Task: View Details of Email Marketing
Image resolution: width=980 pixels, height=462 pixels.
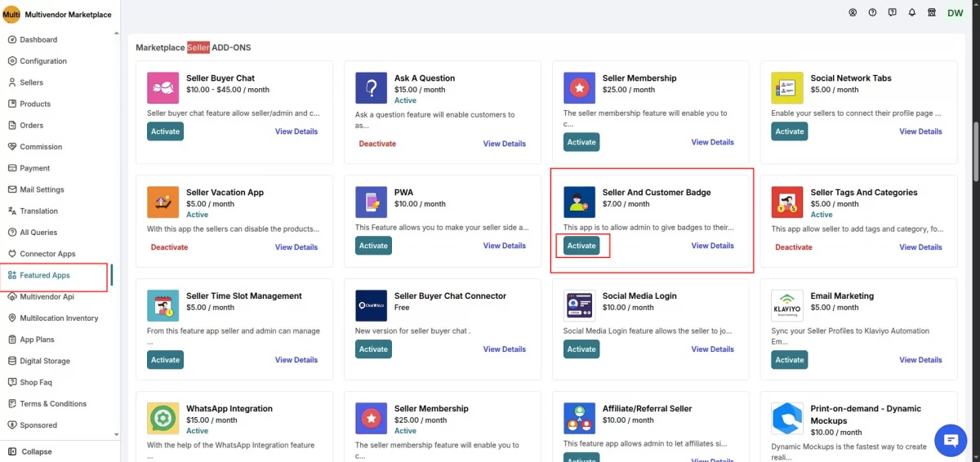Action: (921, 360)
